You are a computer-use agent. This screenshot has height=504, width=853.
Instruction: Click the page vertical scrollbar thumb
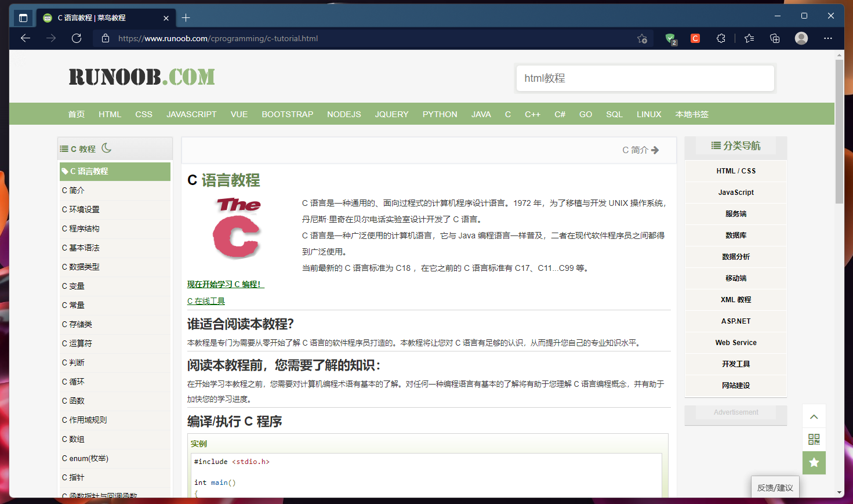tap(840, 131)
